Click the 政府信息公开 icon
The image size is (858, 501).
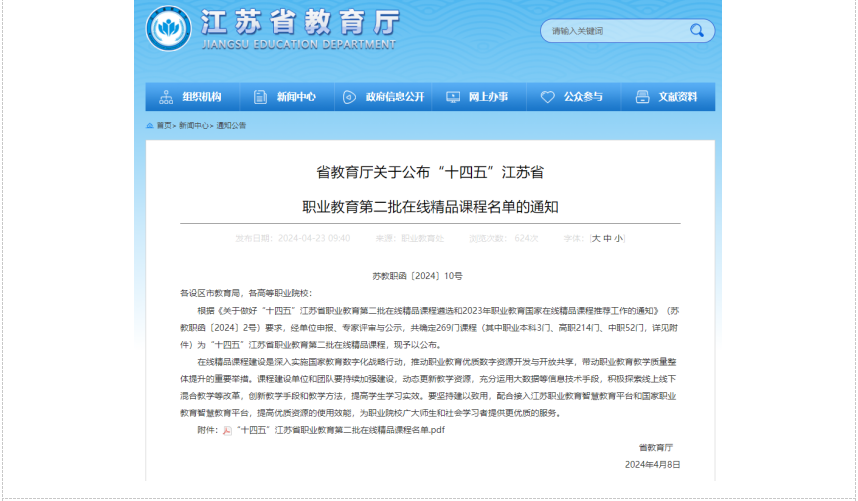349,97
